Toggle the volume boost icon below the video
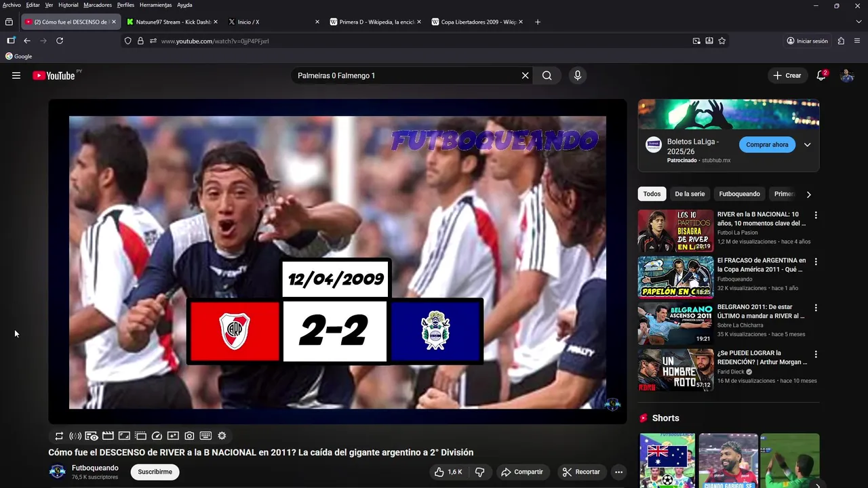 pyautogui.click(x=75, y=436)
